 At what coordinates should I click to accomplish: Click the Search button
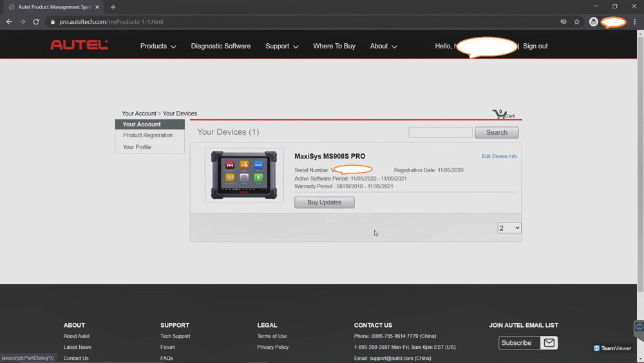click(x=497, y=132)
